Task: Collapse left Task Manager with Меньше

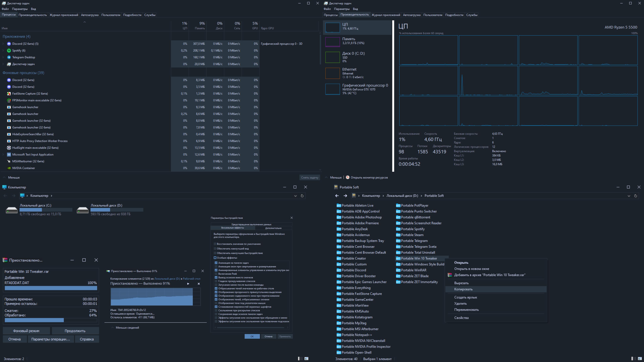Action: (11, 177)
